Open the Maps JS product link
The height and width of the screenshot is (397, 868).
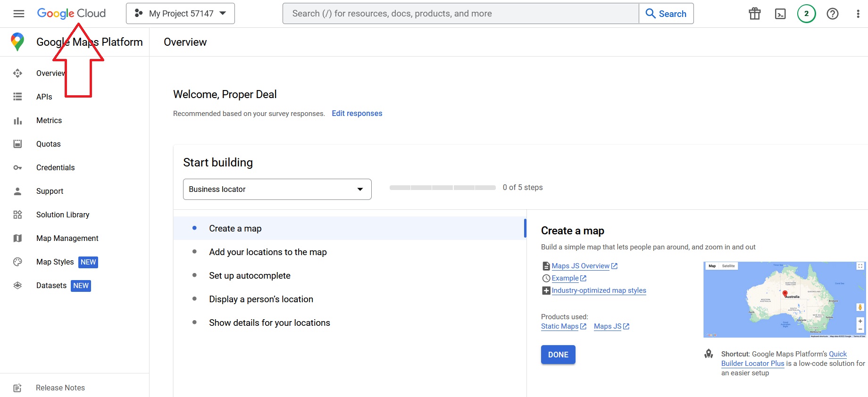612,326
